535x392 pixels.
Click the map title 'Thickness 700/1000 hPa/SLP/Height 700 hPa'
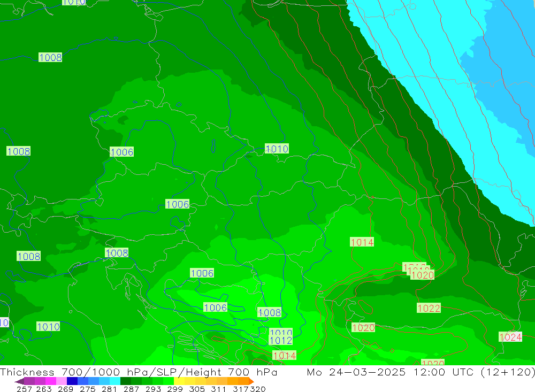tap(139, 372)
